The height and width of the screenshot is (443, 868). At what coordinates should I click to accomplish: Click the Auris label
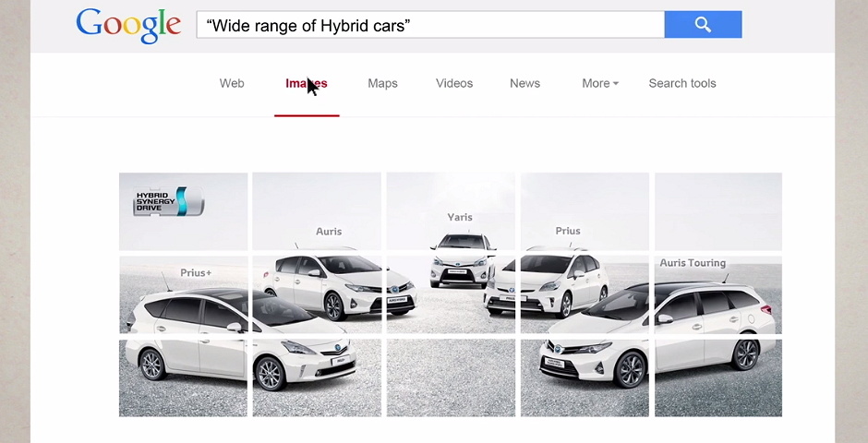click(x=329, y=231)
